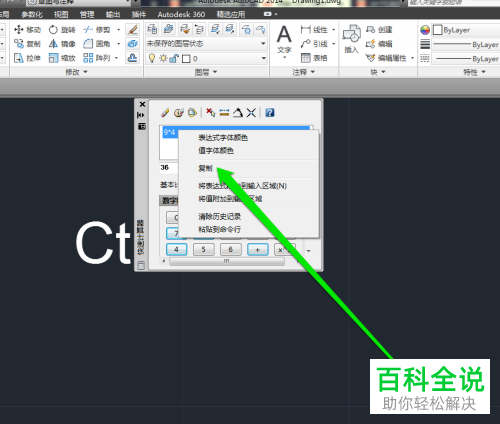Viewport: 500px width, 424px height.
Task: Open the Trim (修剪) dropdown arrow
Action: coord(118,30)
